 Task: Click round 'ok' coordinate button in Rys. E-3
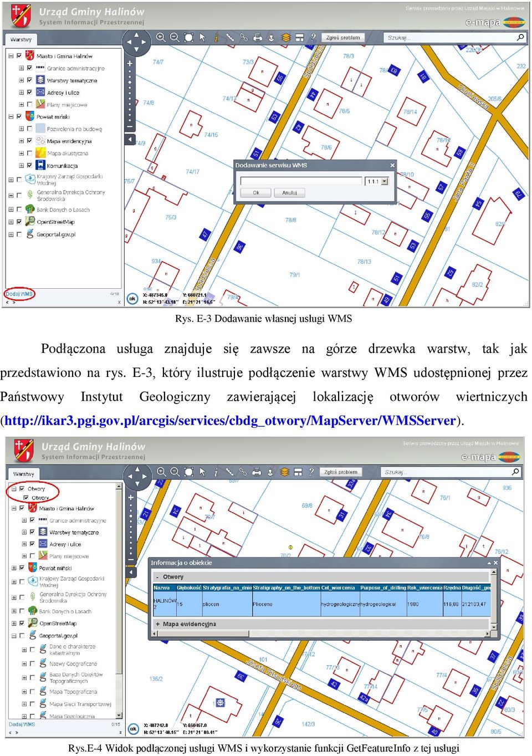[132, 298]
